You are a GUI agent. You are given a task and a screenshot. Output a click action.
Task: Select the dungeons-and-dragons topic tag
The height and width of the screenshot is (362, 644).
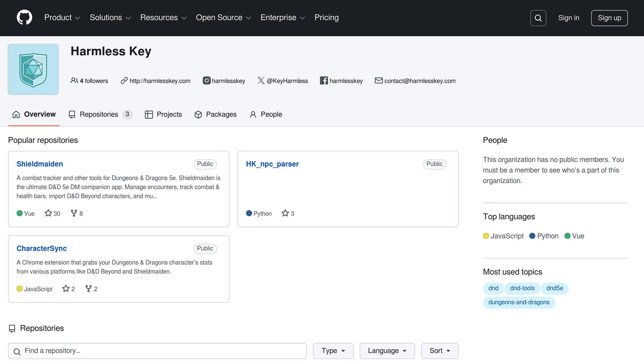[x=519, y=302]
